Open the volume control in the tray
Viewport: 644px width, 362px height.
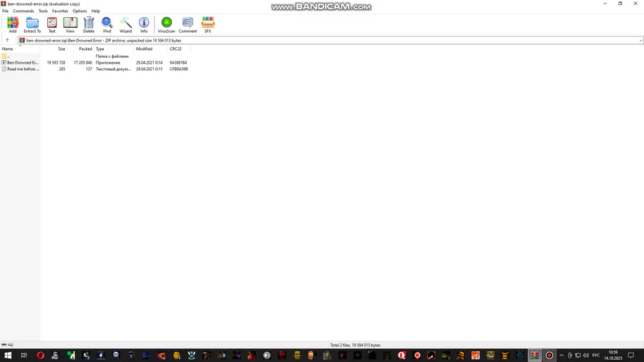tap(585, 356)
